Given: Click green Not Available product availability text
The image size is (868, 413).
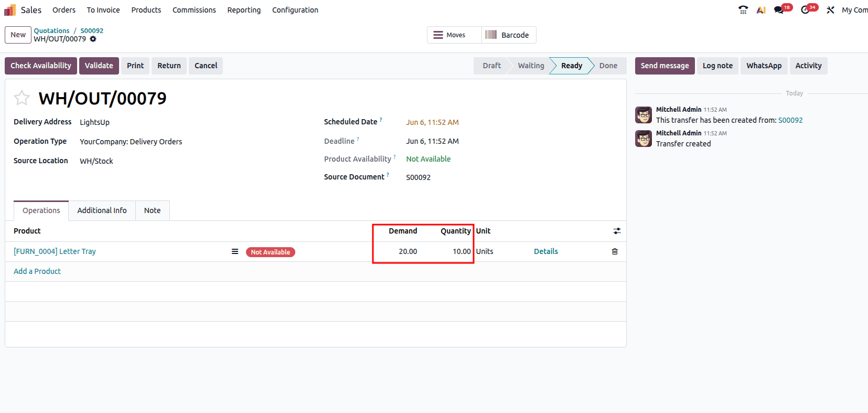Looking at the screenshot, I should 428,159.
